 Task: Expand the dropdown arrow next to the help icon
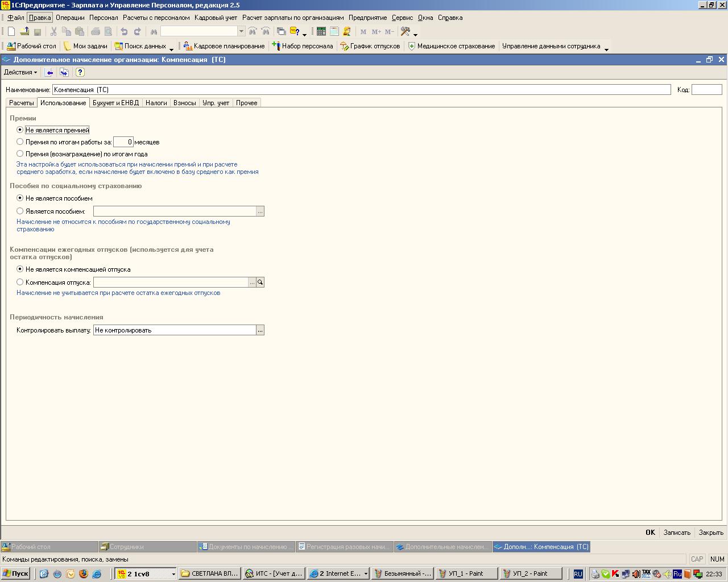[304, 34]
